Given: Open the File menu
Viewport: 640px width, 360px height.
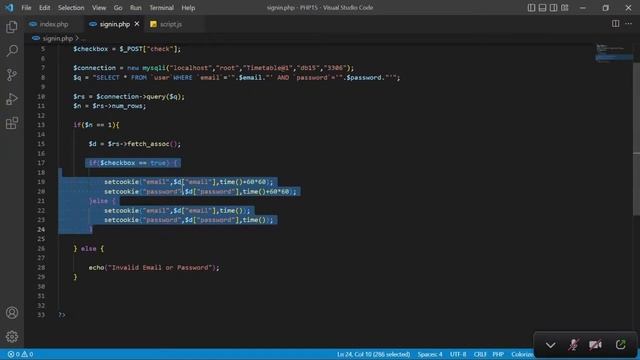Looking at the screenshot, I should point(26,8).
